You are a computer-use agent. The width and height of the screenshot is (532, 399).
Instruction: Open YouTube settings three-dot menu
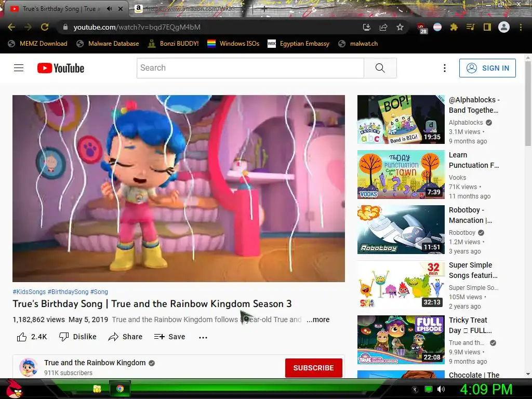point(445,68)
